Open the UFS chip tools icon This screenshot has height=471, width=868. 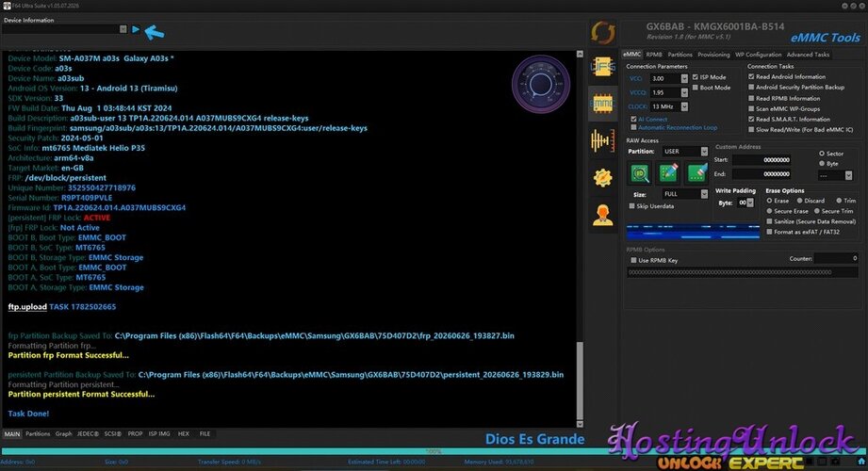point(602,68)
